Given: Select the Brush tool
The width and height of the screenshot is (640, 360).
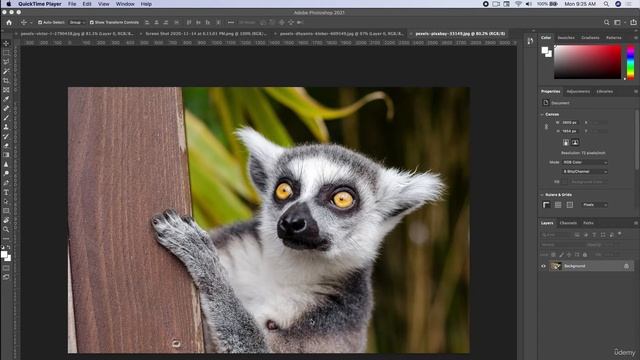Looking at the screenshot, I should 6,118.
